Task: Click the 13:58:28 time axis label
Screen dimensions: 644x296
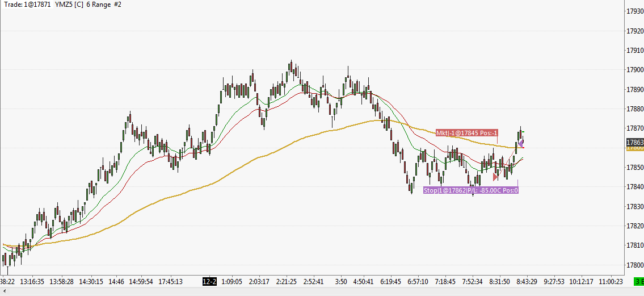Action: [x=61, y=282]
